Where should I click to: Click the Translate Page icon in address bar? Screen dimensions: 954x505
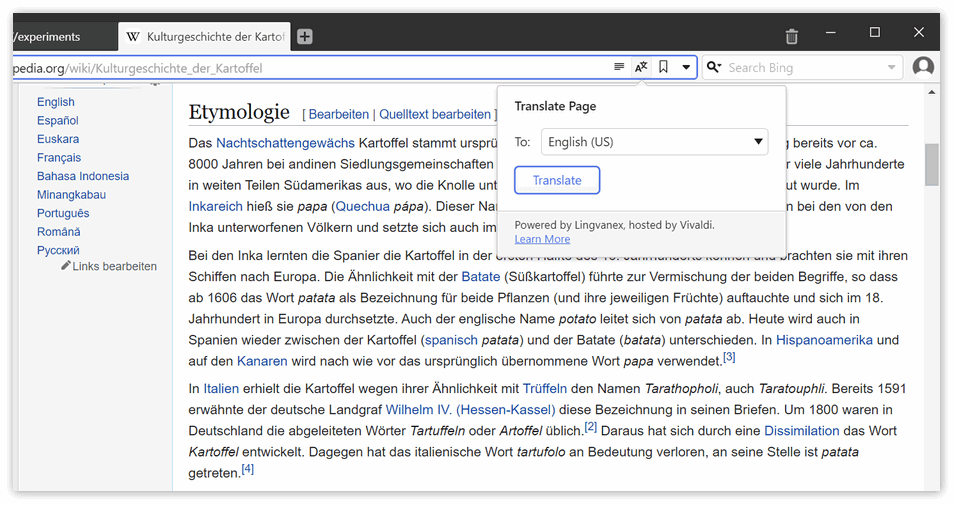click(x=641, y=67)
